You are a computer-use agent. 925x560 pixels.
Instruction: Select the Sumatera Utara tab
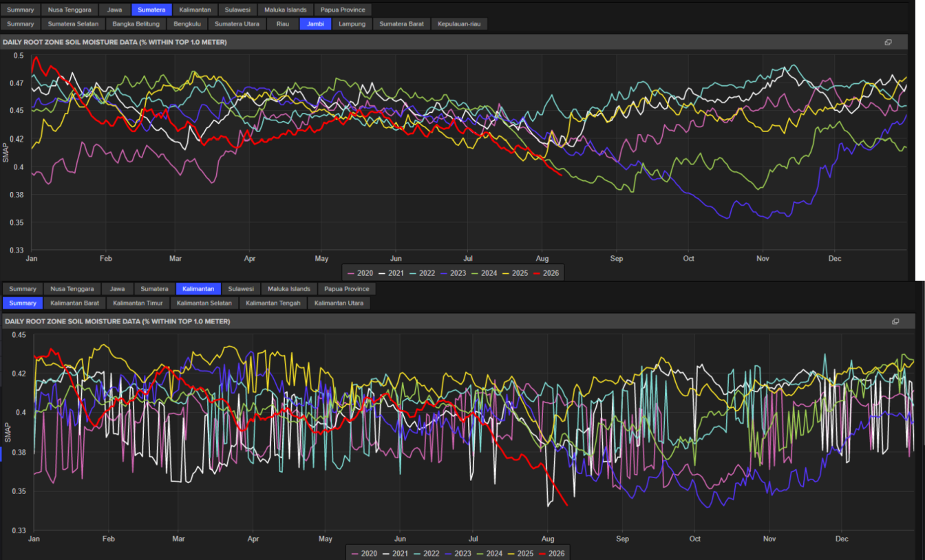point(237,24)
